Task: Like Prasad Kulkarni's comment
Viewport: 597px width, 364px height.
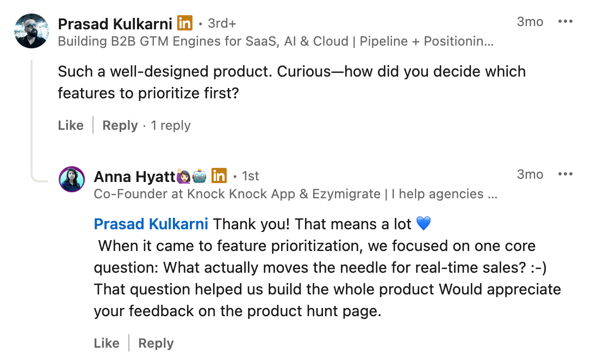Action: pos(70,125)
